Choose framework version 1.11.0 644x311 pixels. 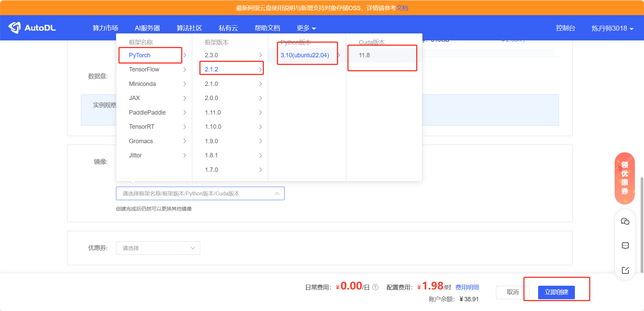point(213,112)
